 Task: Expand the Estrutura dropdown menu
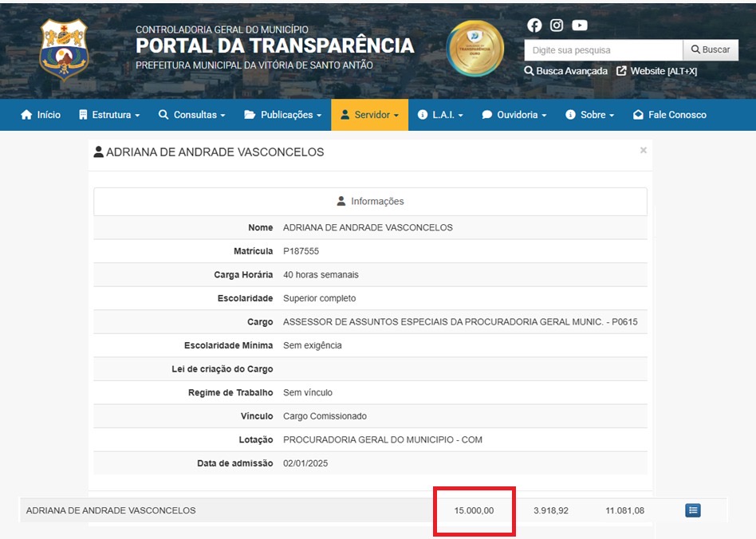coord(109,115)
